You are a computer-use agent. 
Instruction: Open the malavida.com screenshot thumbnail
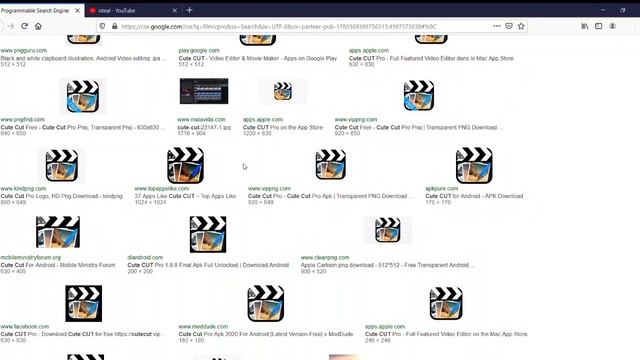(204, 91)
